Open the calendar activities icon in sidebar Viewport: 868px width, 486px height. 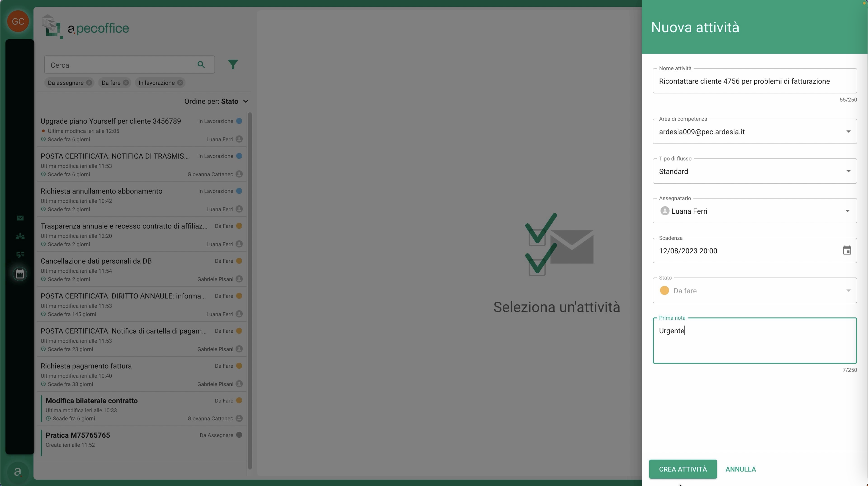click(x=20, y=274)
